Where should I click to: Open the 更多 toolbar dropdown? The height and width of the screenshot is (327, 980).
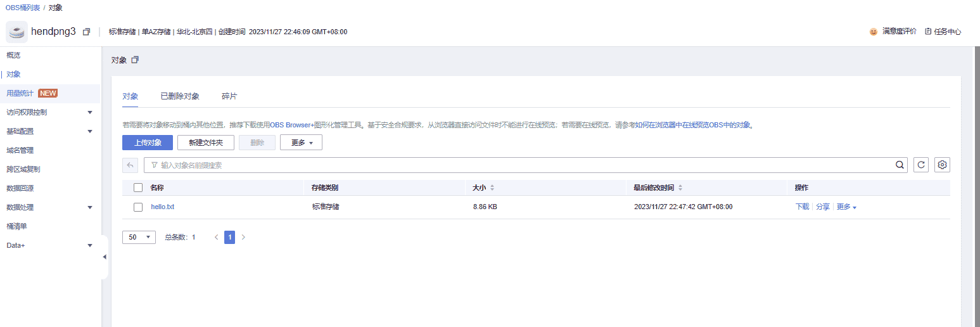[301, 143]
